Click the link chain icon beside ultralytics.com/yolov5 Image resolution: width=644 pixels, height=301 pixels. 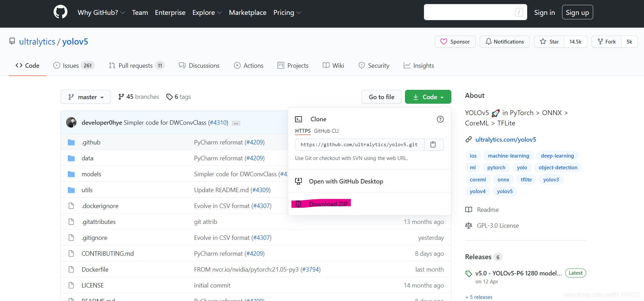(x=469, y=139)
